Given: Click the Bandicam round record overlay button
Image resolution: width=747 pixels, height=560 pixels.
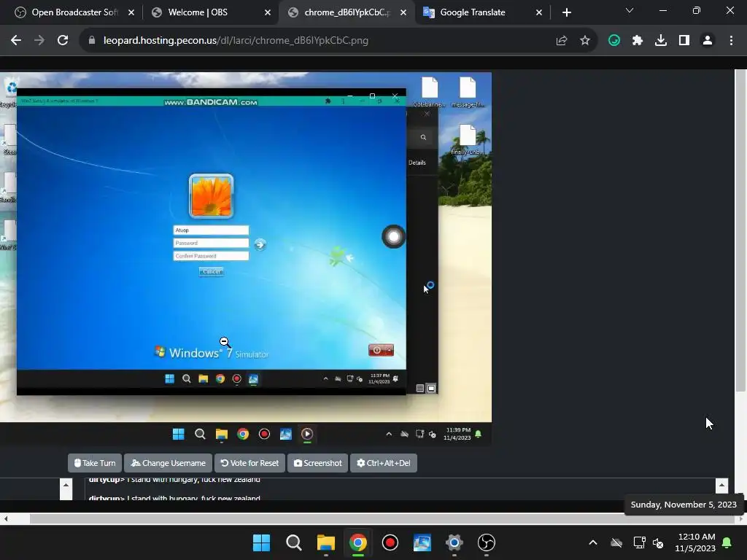Looking at the screenshot, I should [x=393, y=237].
